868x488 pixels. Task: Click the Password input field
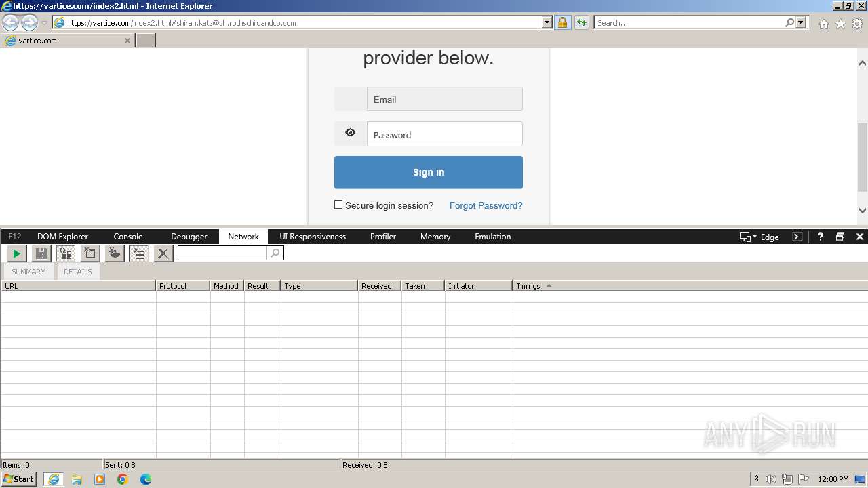click(x=445, y=134)
